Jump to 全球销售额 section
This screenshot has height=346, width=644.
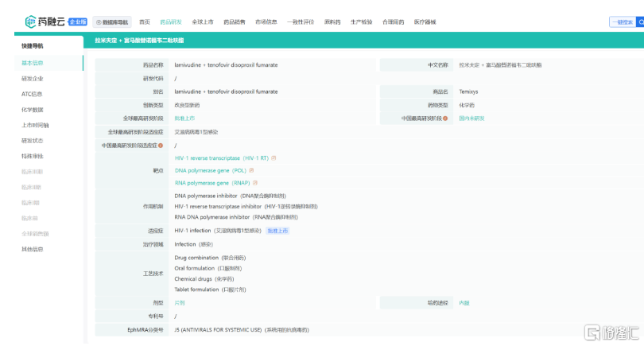(x=35, y=234)
